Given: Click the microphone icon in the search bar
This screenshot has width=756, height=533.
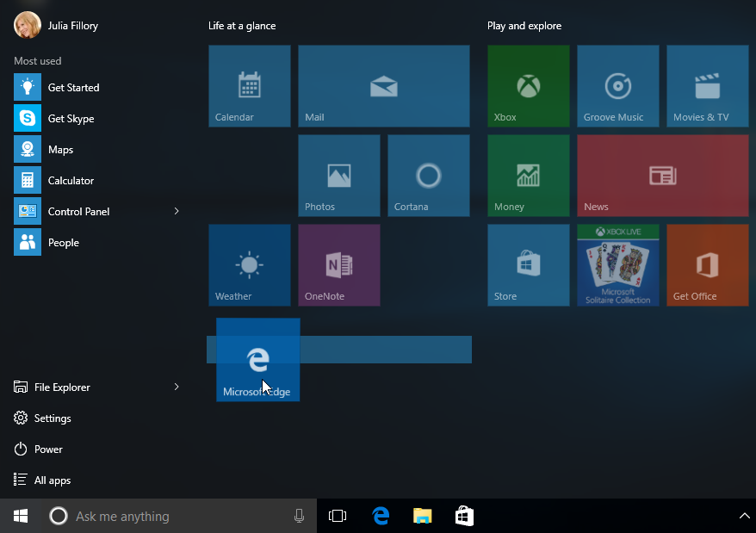Looking at the screenshot, I should tap(299, 515).
